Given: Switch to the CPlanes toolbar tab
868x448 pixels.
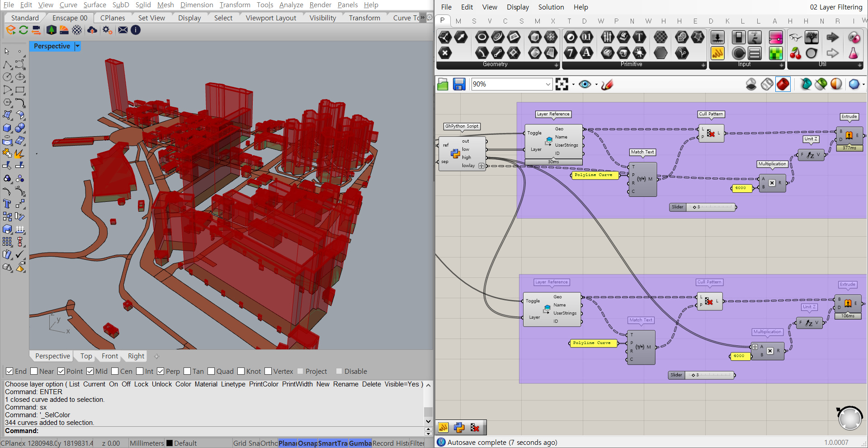Looking at the screenshot, I should point(113,18).
